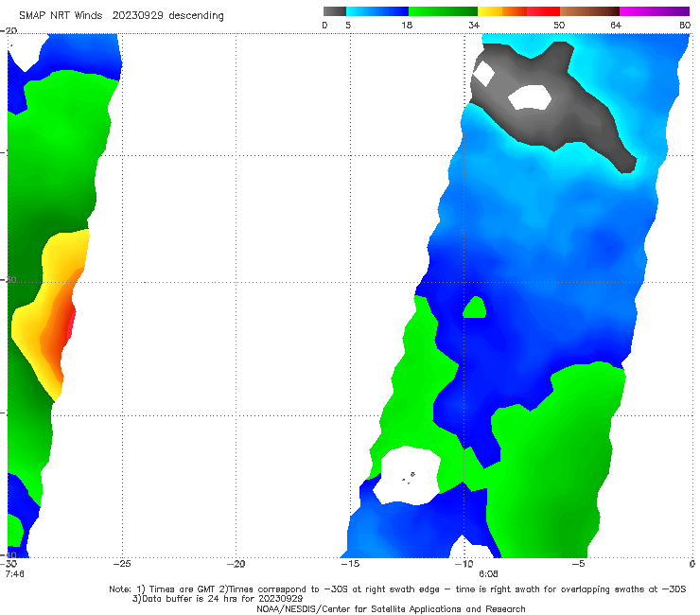The width and height of the screenshot is (700, 615).
Task: Click the green 18-34 segment of the color bar
Action: coord(443,11)
